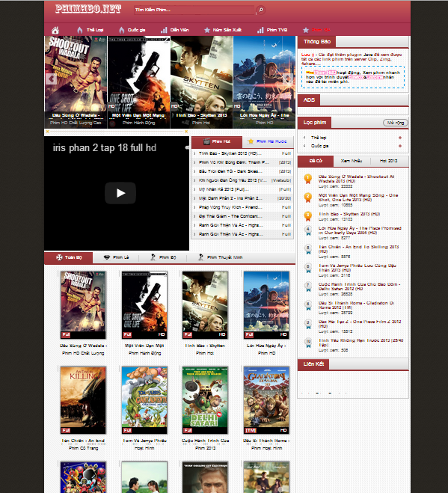
Task: Open the An End To Killing ranked title link
Action: [x=358, y=249]
